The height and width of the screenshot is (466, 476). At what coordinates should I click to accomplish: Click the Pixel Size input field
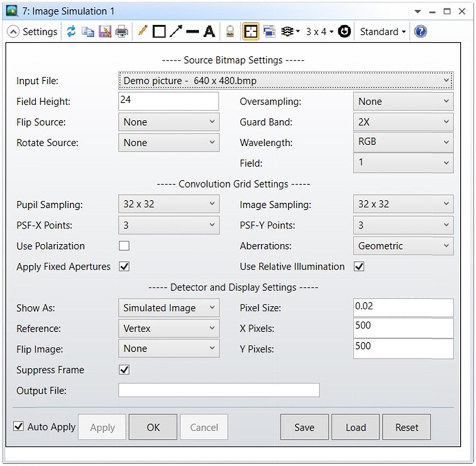[x=403, y=308]
